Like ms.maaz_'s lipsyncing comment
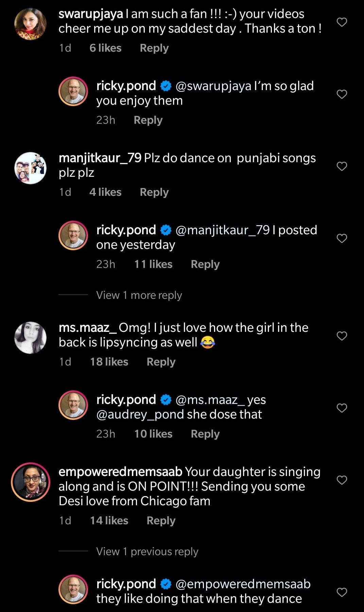 tap(342, 336)
